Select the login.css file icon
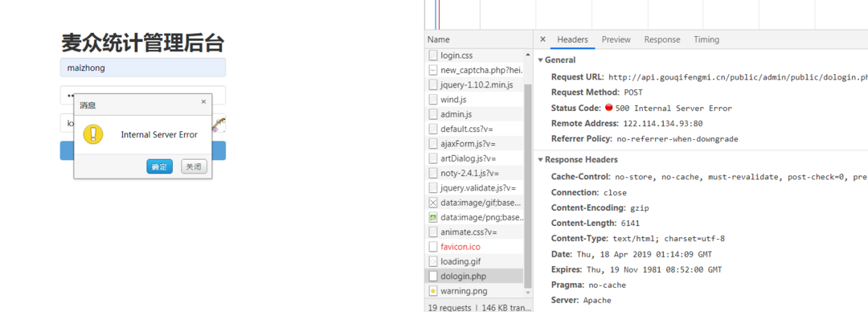868x312 pixels. (433, 55)
